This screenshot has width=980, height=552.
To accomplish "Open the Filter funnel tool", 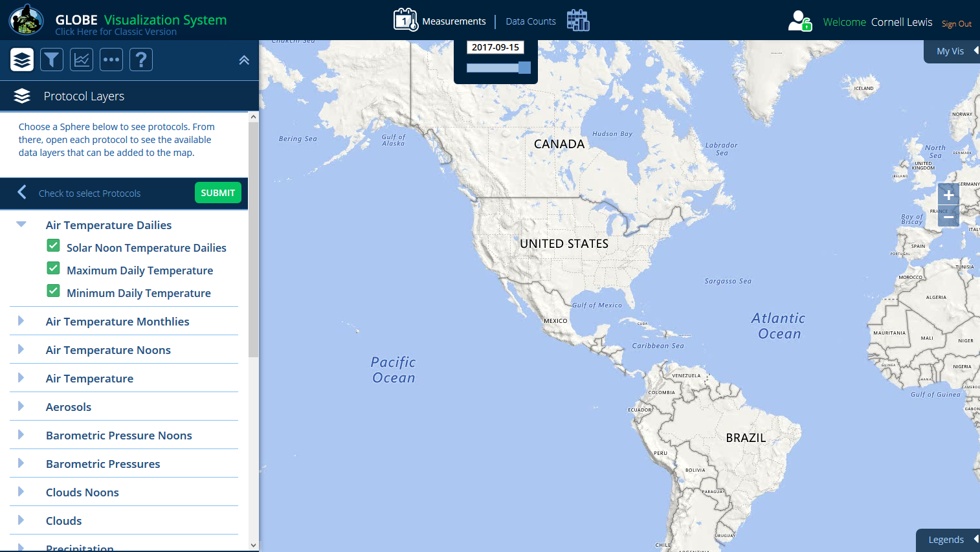I will click(x=52, y=60).
